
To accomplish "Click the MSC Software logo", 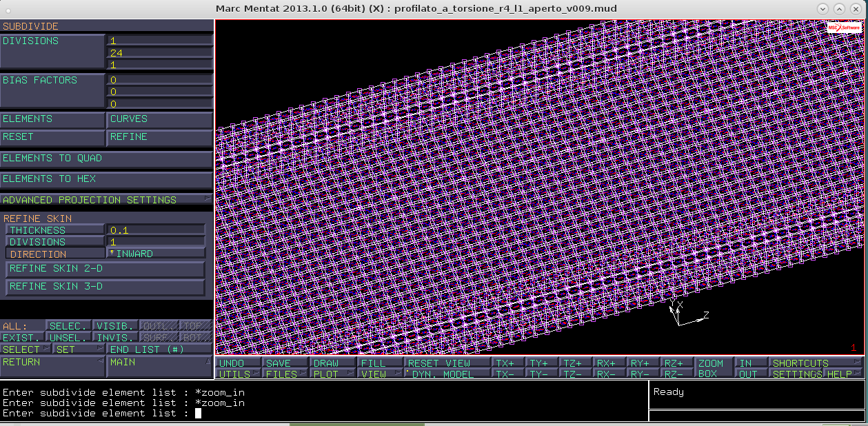I will pyautogui.click(x=844, y=27).
